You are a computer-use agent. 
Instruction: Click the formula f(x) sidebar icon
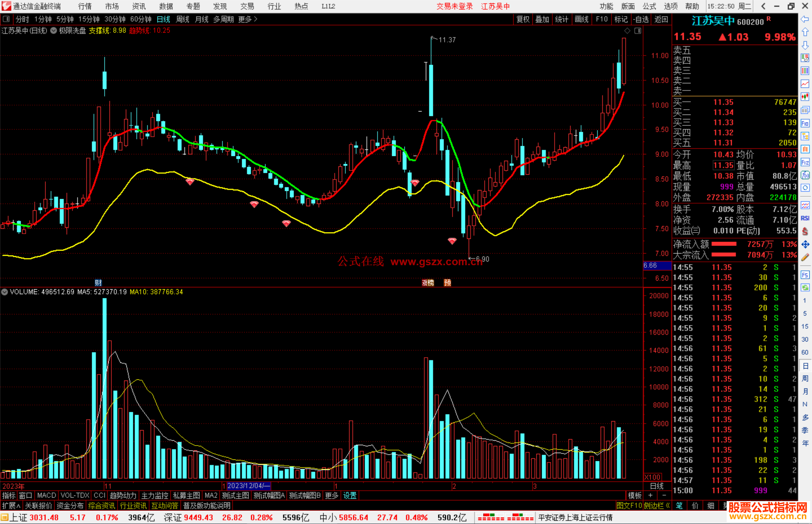(805, 175)
